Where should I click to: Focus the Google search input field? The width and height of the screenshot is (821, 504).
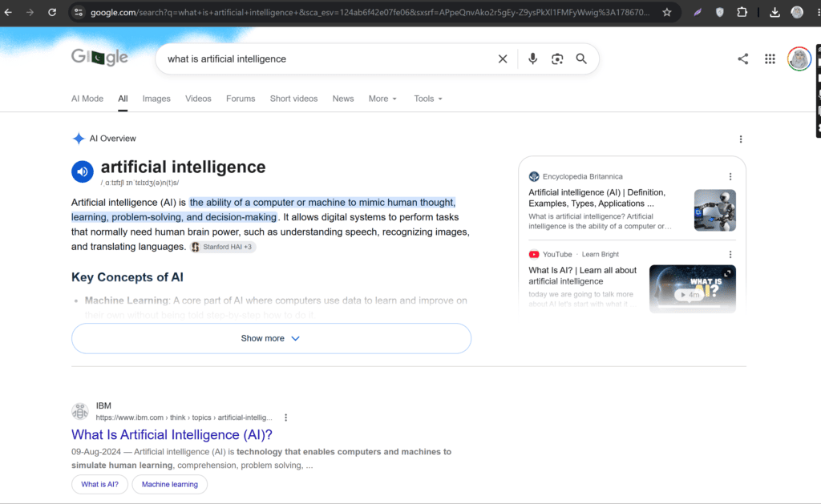pos(330,58)
